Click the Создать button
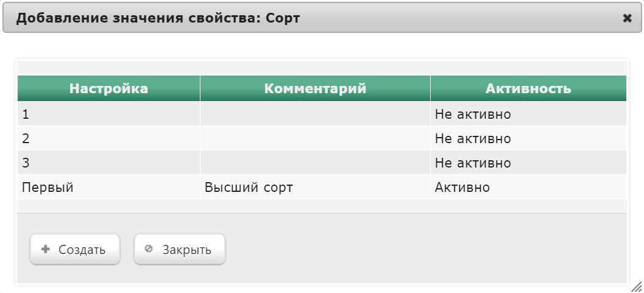 [75, 249]
